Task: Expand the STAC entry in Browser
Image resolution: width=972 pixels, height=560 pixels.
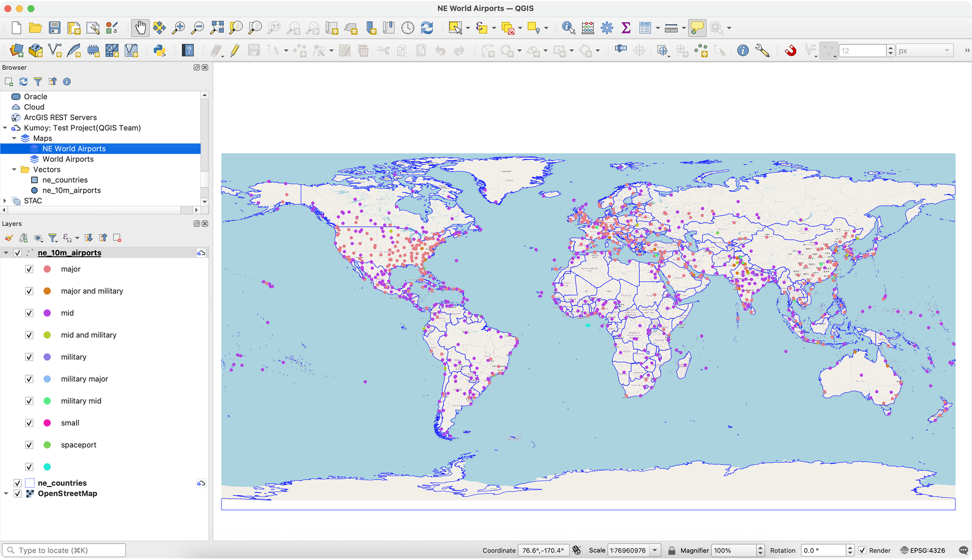Action: [4, 201]
